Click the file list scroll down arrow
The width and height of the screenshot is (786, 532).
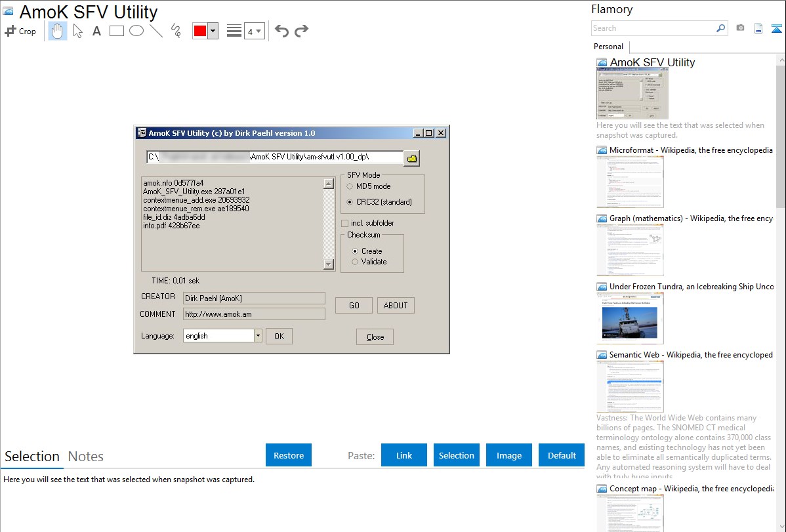coord(329,264)
